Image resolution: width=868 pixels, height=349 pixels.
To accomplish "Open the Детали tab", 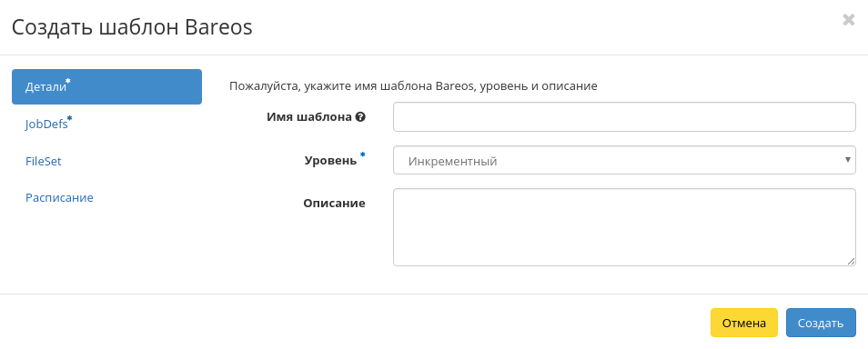I will coord(106,87).
